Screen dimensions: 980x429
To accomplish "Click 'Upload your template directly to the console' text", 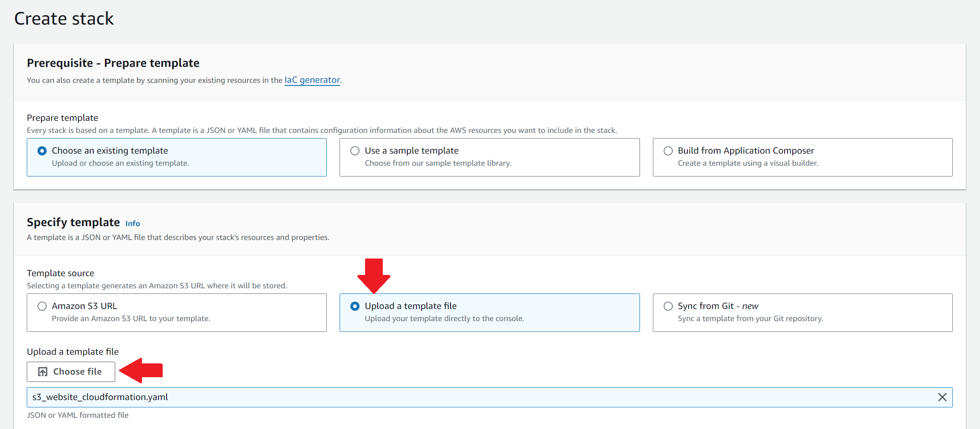I will coord(444,319).
